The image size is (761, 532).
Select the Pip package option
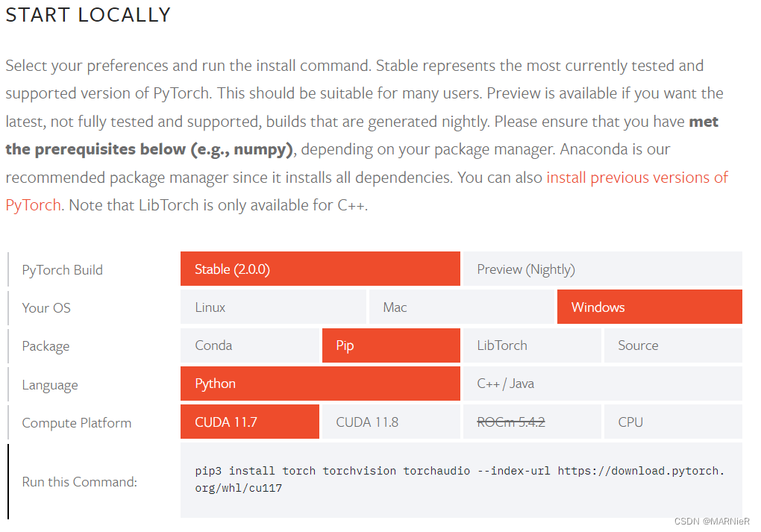391,345
